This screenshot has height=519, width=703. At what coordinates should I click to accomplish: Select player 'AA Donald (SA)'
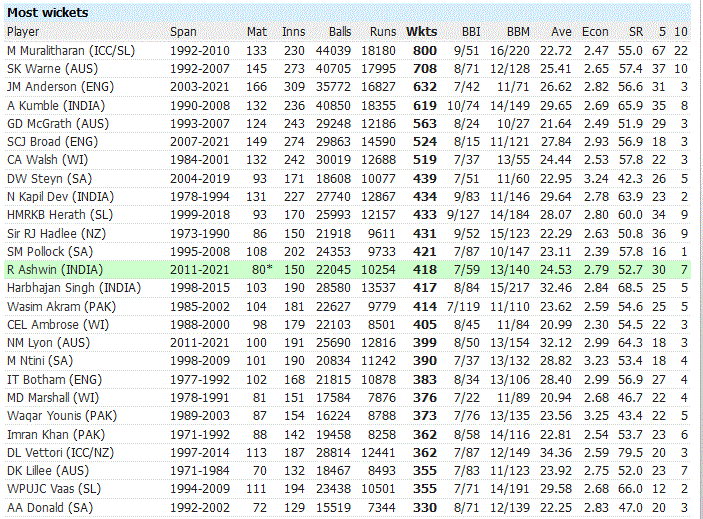point(50,508)
